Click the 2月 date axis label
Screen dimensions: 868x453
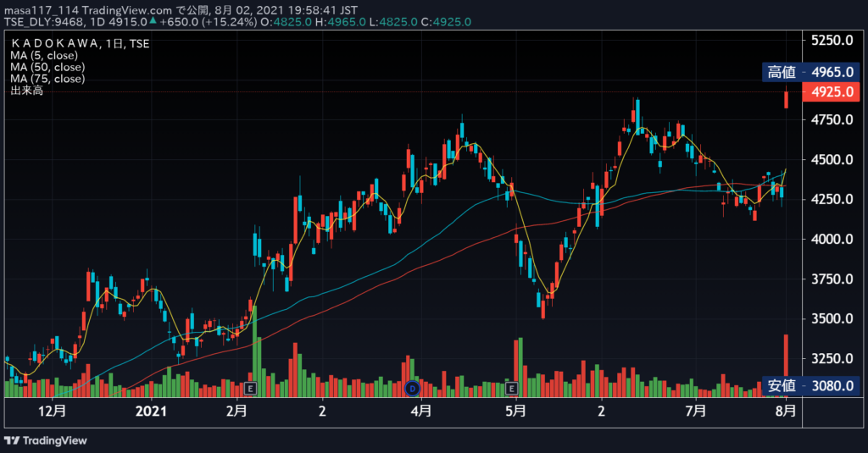[237, 411]
